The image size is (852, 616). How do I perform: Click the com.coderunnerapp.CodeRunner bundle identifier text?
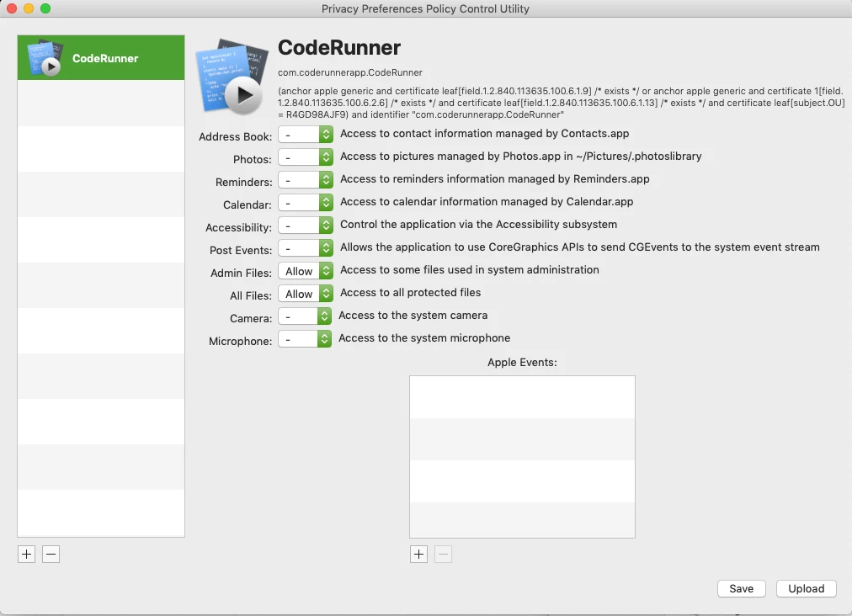tap(350, 72)
